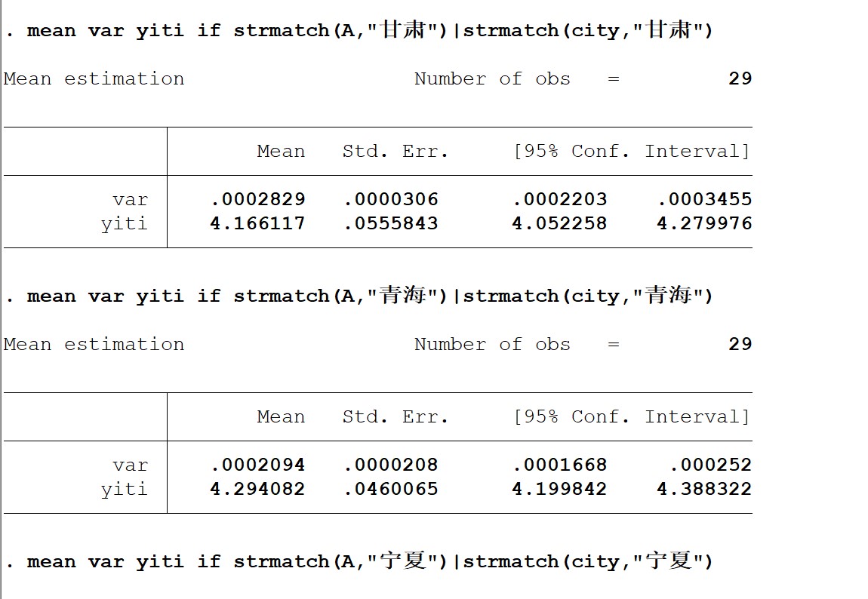Click the 宁夏 mean command line
The height and width of the screenshot is (599, 868).
pos(359,562)
